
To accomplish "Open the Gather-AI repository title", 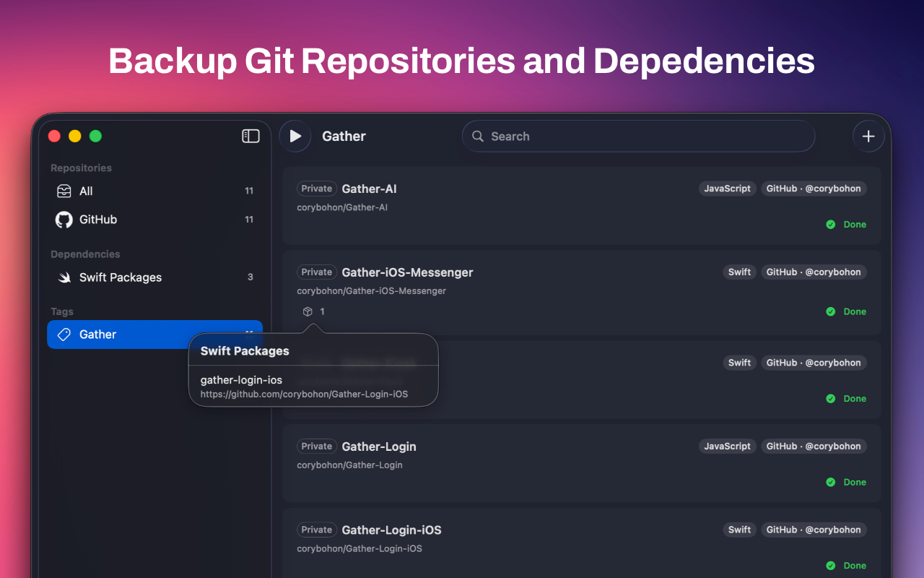I will (x=370, y=189).
